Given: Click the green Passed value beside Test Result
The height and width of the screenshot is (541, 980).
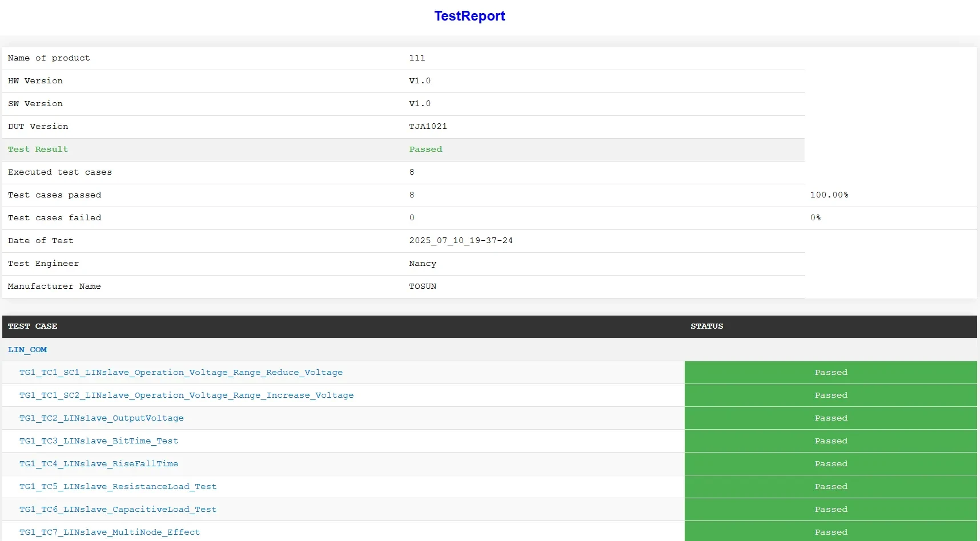Looking at the screenshot, I should pyautogui.click(x=425, y=150).
